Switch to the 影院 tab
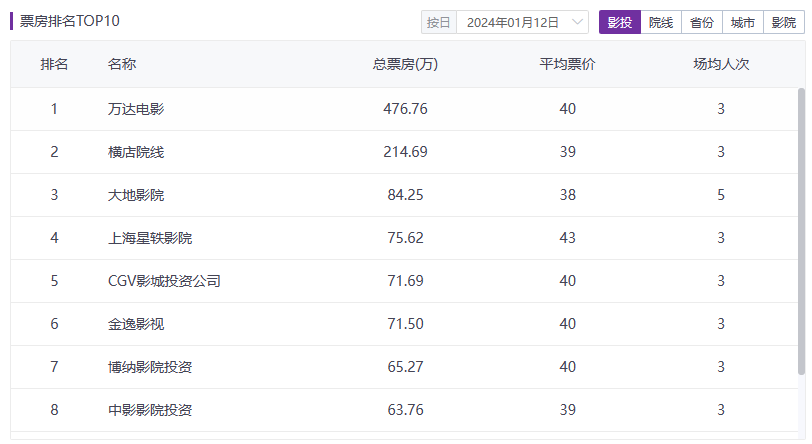 click(x=783, y=23)
